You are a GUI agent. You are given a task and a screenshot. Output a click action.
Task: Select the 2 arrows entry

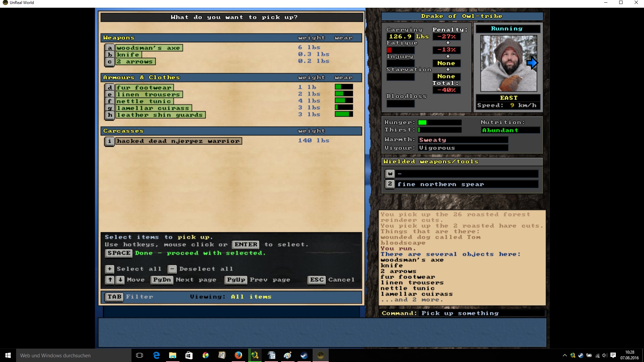pos(136,62)
